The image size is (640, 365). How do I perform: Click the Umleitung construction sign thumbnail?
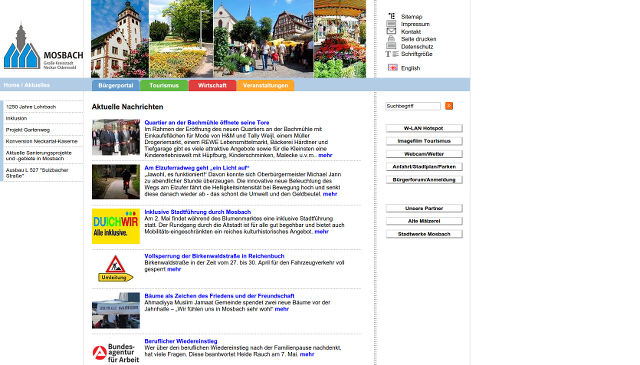[x=116, y=268]
